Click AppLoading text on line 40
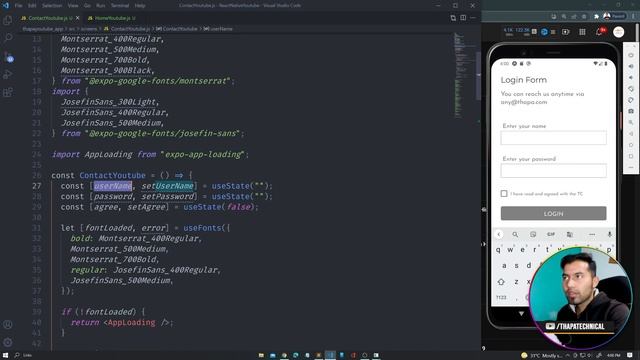The image size is (640, 360). (131, 322)
